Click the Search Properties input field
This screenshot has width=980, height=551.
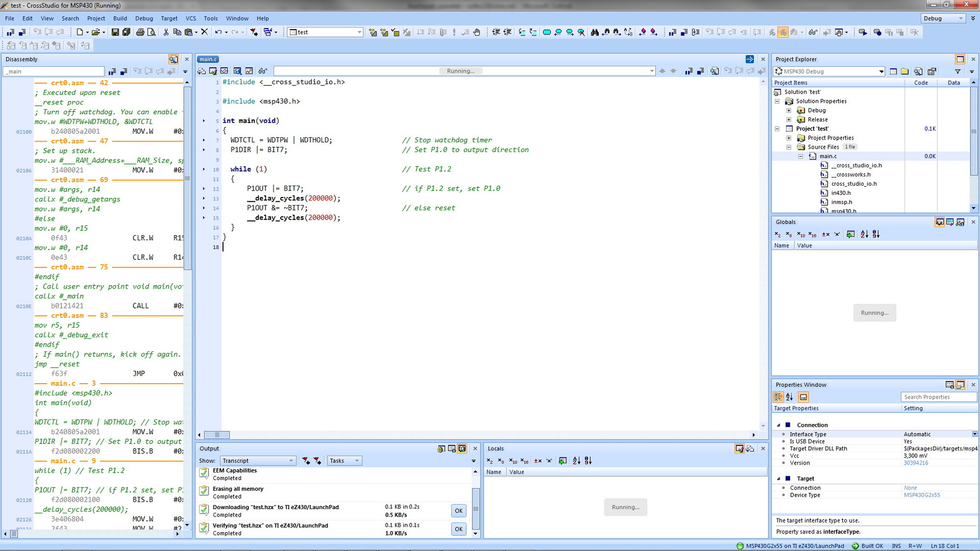click(938, 397)
